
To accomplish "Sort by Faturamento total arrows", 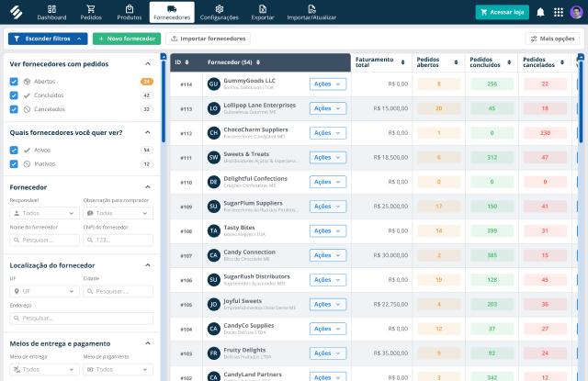I will pos(402,62).
